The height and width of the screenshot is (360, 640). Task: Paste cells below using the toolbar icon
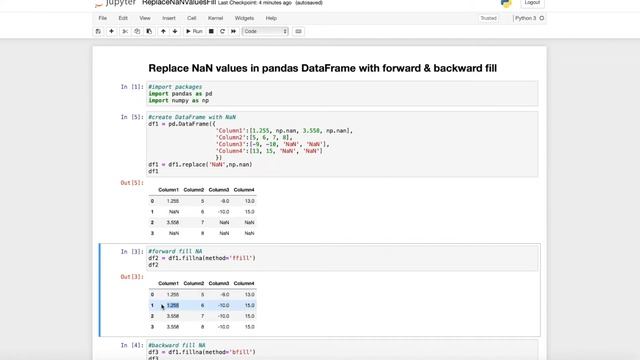tap(149, 31)
